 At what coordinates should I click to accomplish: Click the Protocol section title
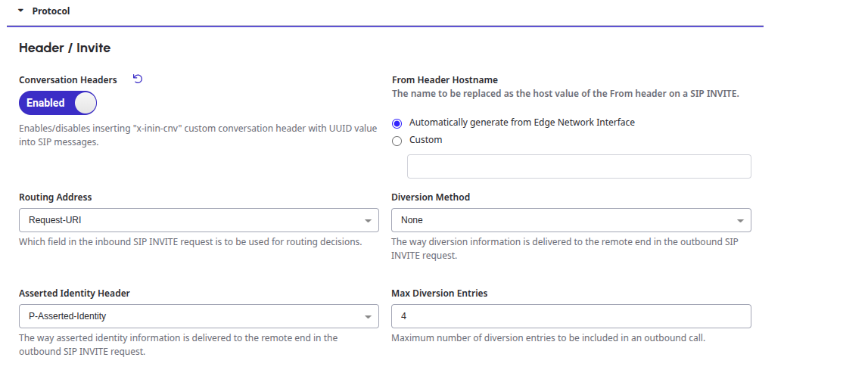pyautogui.click(x=51, y=11)
